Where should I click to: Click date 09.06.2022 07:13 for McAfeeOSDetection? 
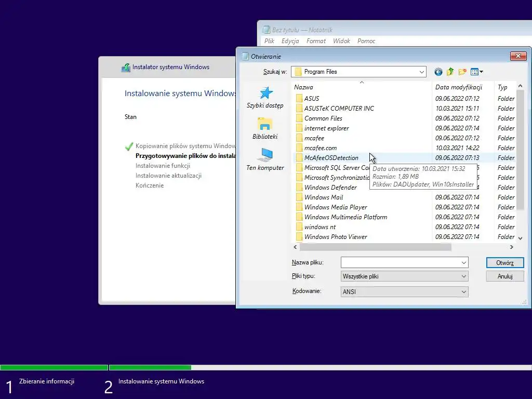pyautogui.click(x=457, y=157)
